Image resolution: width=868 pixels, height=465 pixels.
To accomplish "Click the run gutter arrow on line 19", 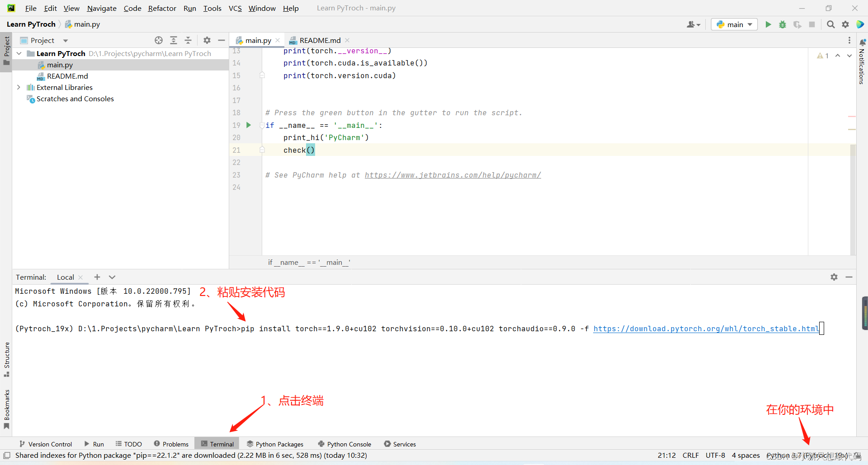I will click(248, 125).
